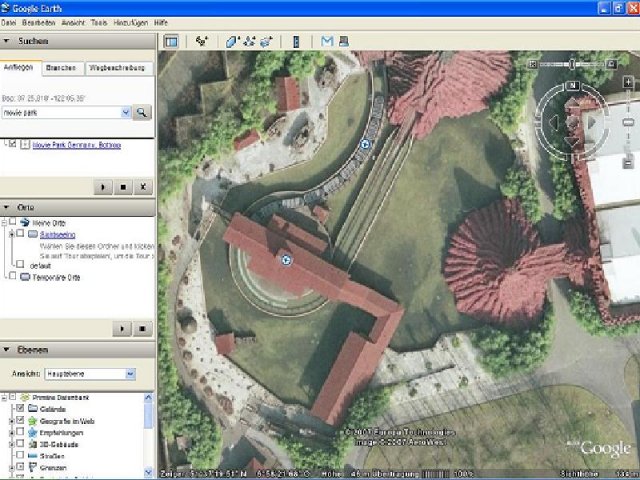Uncheck the Gelände layer checkbox
This screenshot has width=640, height=480.
(20, 408)
